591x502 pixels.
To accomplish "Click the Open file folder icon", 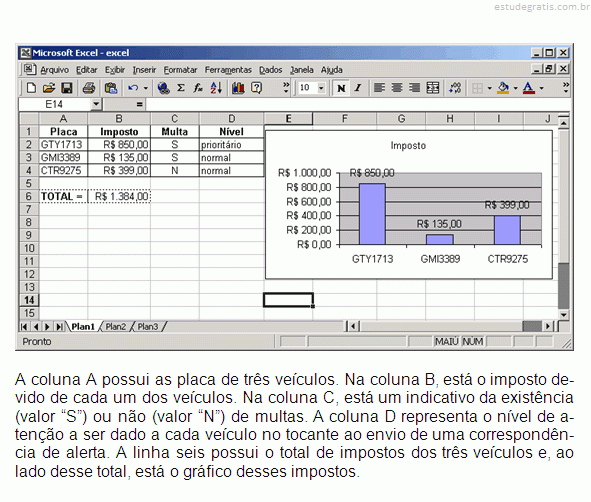I will [x=49, y=88].
